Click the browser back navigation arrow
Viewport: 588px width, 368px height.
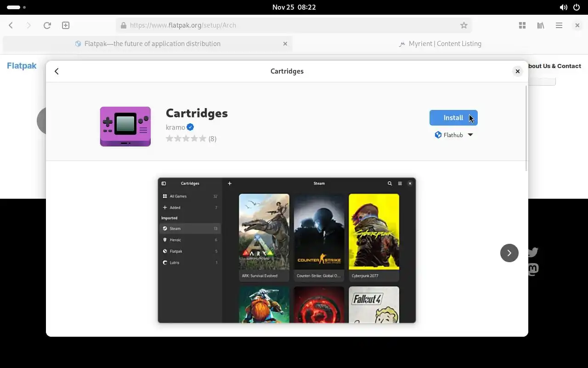coord(11,25)
